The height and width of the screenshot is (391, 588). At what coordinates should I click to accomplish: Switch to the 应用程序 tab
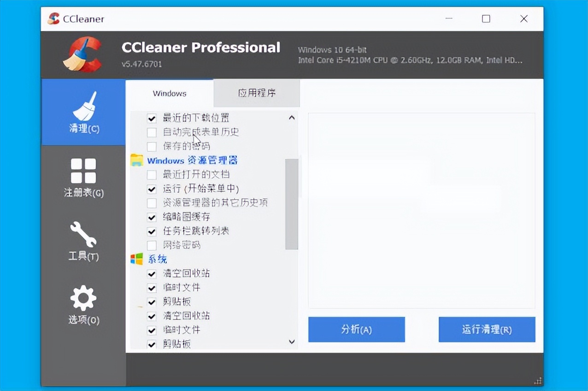[x=256, y=93]
